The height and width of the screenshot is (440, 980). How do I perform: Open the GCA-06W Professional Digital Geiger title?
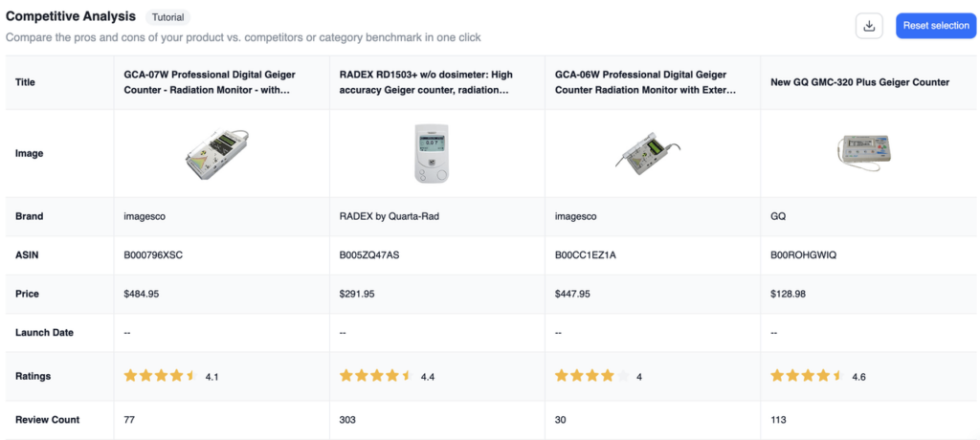pyautogui.click(x=645, y=82)
